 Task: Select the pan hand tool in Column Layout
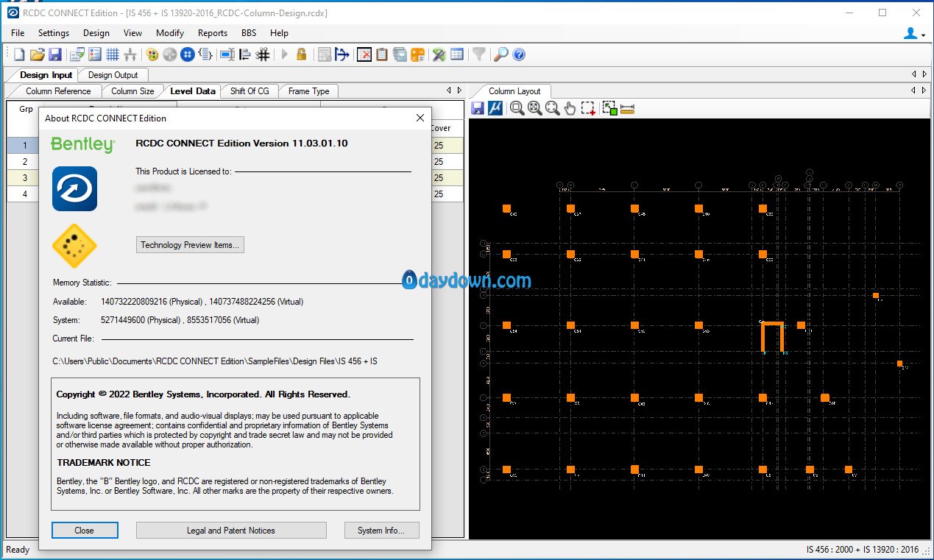(570, 108)
